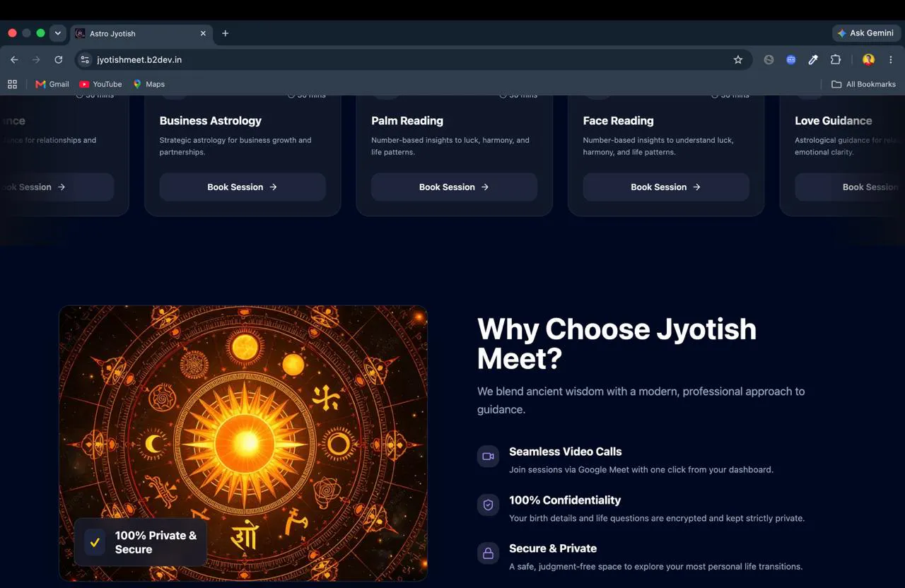
Task: Click the Google Meet session description text
Action: (x=641, y=469)
